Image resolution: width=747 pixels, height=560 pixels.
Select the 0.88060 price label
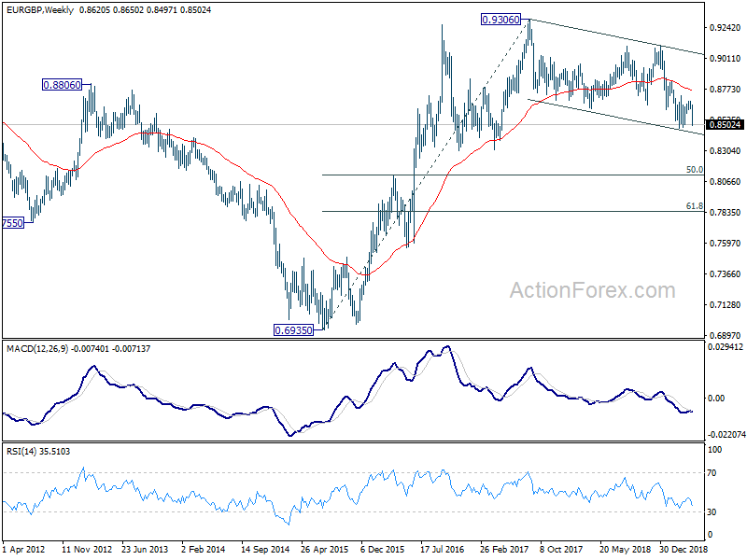pos(62,85)
